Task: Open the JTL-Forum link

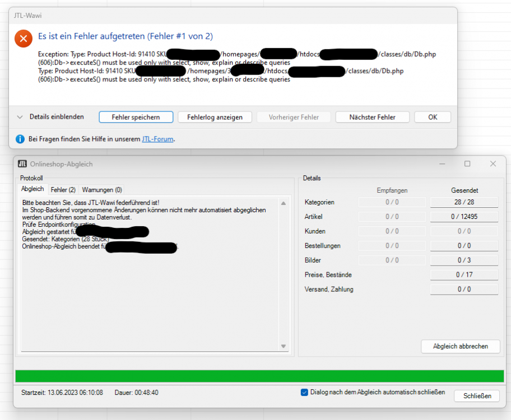Action: click(x=157, y=139)
